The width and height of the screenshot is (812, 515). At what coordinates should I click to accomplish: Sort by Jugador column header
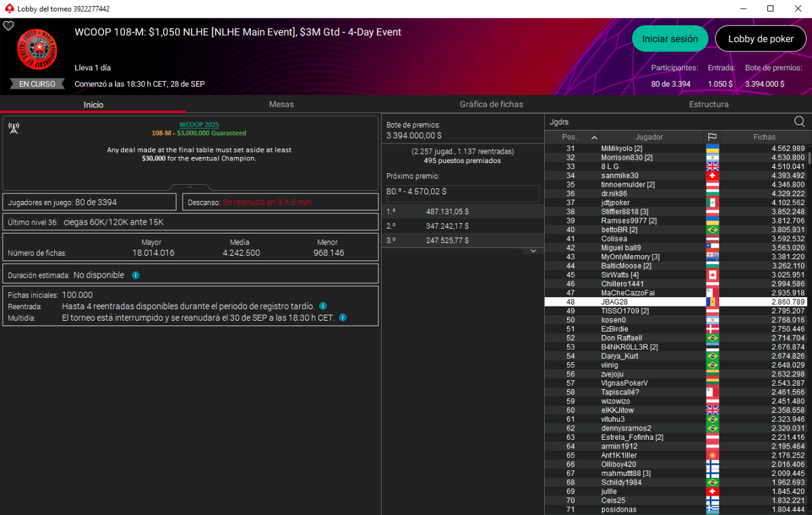tap(649, 137)
